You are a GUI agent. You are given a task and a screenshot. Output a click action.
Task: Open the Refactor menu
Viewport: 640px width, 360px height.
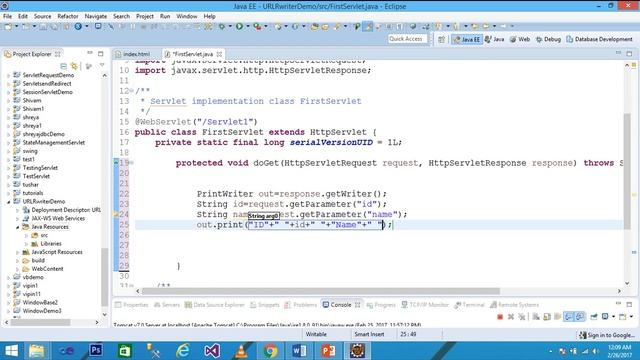(68, 16)
